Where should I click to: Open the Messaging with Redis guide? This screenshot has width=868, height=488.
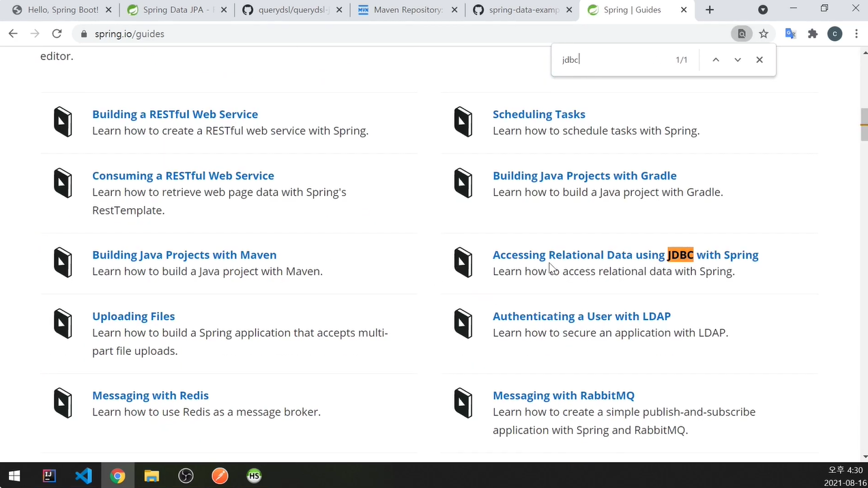pos(150,395)
